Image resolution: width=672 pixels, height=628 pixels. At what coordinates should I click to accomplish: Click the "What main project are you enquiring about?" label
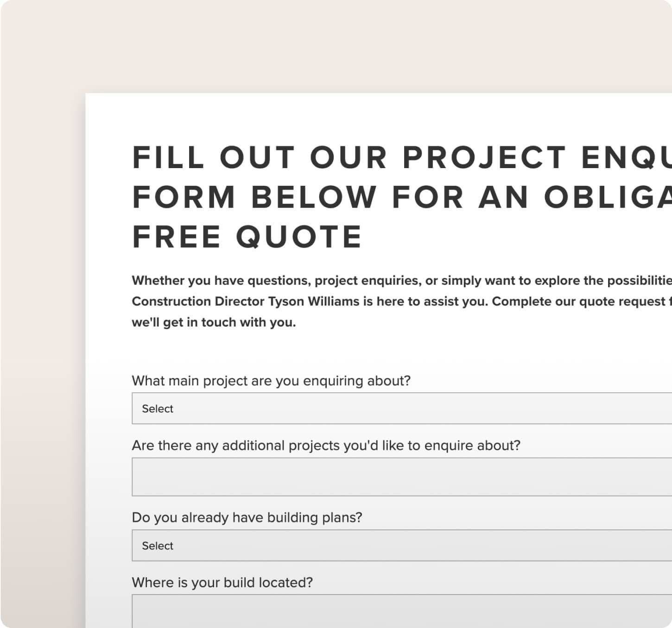click(271, 381)
